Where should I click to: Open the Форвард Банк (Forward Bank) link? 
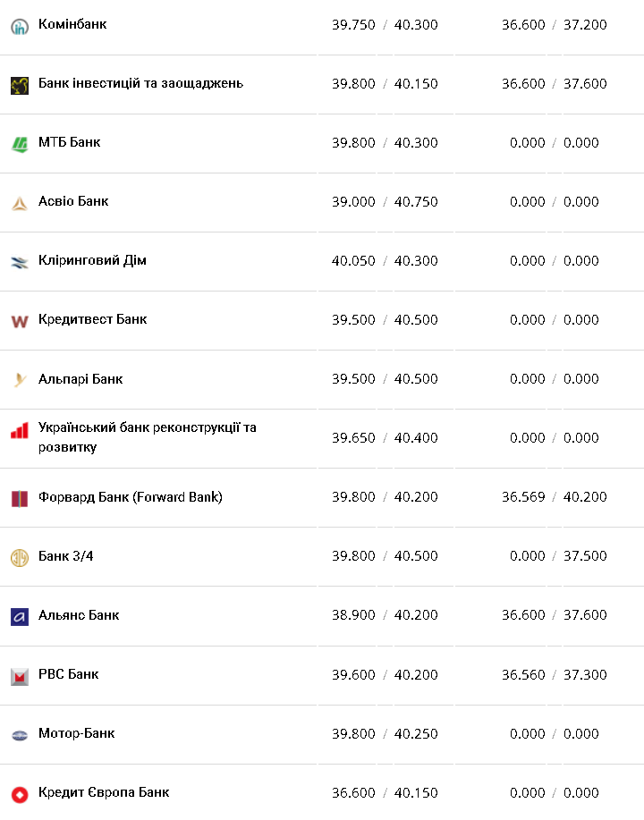point(131,496)
